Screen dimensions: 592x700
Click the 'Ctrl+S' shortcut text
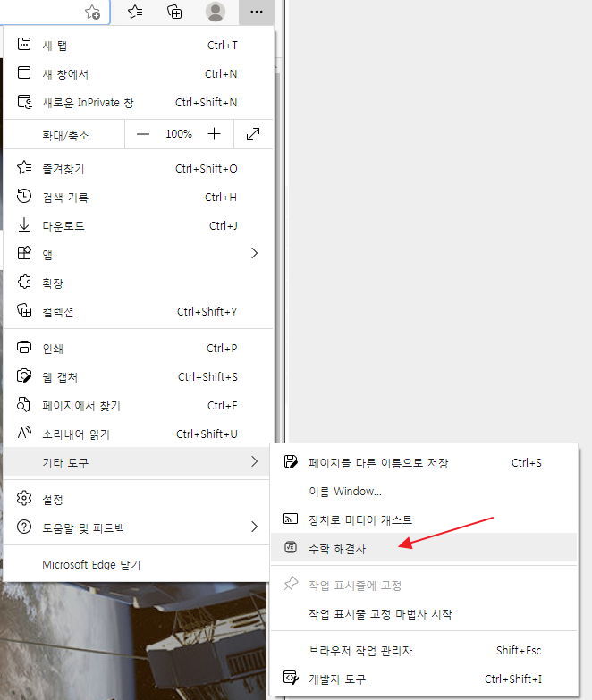[527, 463]
